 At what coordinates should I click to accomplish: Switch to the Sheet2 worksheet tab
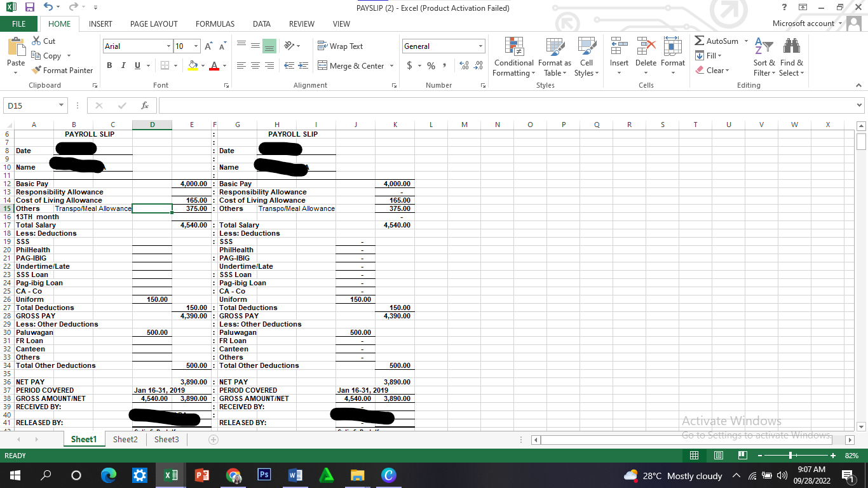point(125,439)
